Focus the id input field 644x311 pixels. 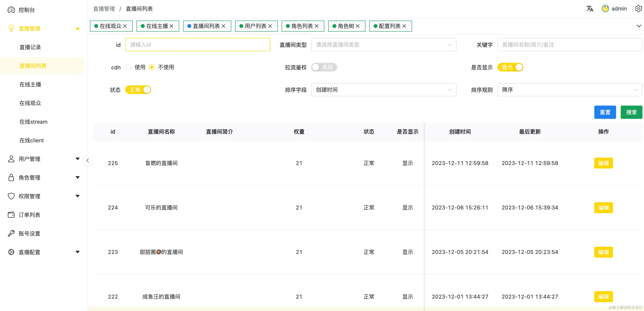pyautogui.click(x=197, y=45)
